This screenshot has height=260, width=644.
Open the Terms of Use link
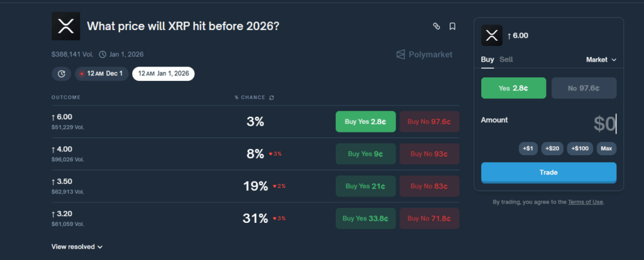[x=585, y=202]
